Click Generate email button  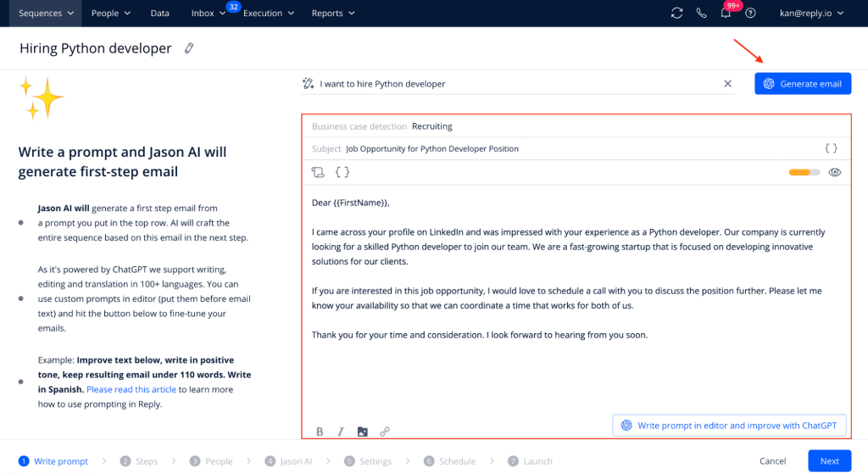[x=803, y=84]
